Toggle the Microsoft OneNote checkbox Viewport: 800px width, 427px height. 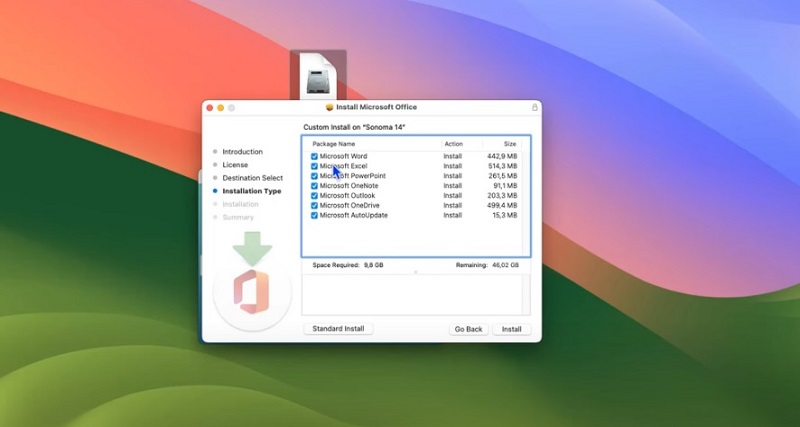[314, 186]
